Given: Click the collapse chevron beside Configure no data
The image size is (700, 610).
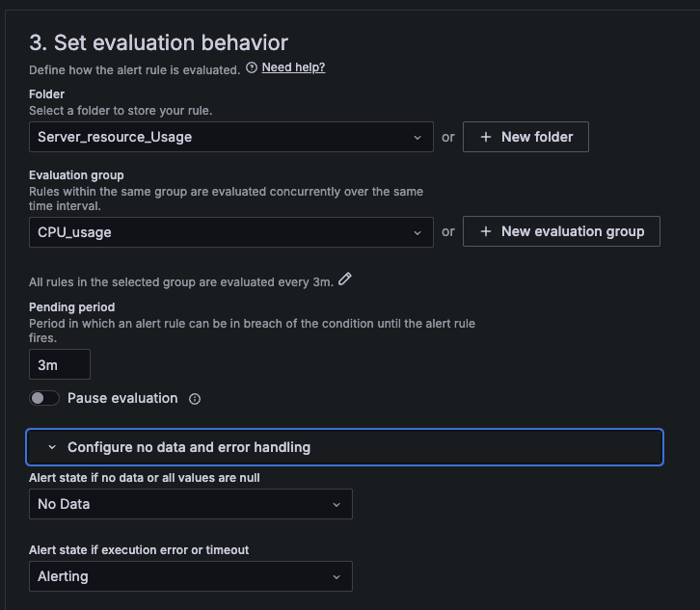Looking at the screenshot, I should click(x=52, y=447).
